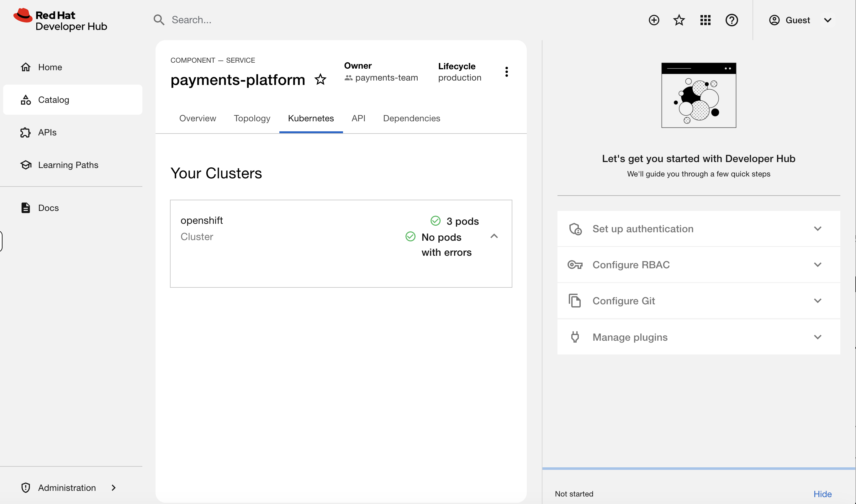Go to Home in sidebar
The height and width of the screenshot is (504, 856).
click(x=73, y=67)
